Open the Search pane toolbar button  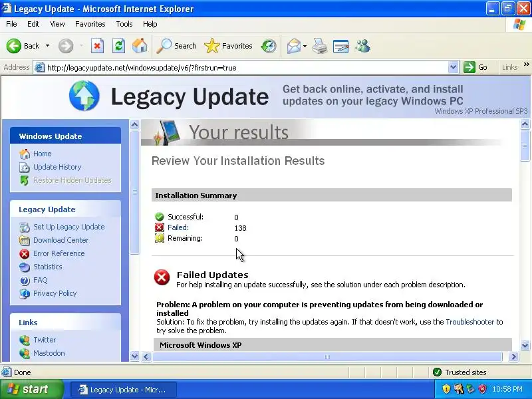[x=176, y=46]
